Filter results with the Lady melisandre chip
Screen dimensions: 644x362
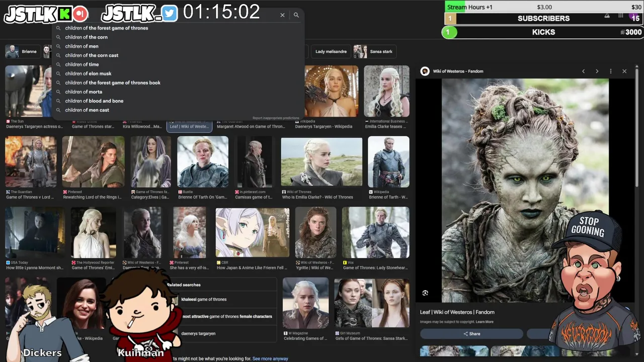[331, 51]
